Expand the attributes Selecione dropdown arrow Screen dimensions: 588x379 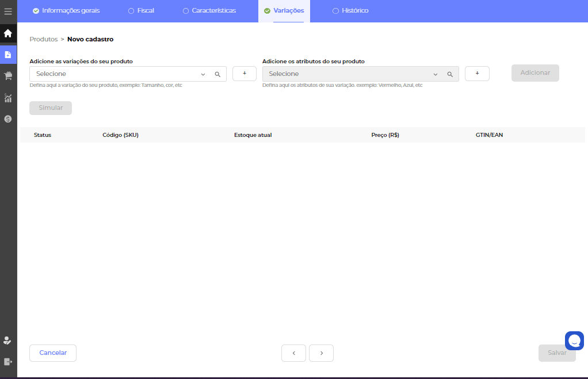pyautogui.click(x=436, y=74)
